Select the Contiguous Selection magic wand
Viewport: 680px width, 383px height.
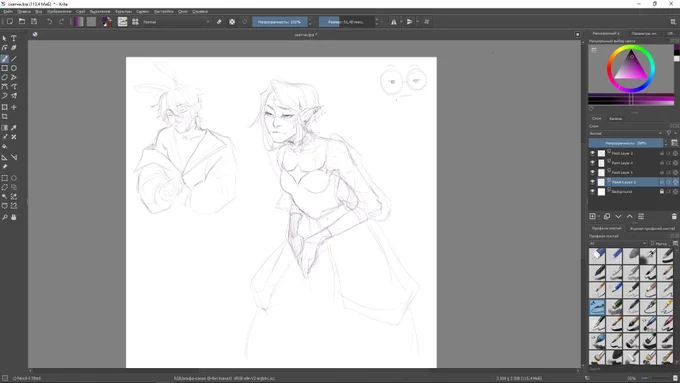pyautogui.click(x=5, y=196)
